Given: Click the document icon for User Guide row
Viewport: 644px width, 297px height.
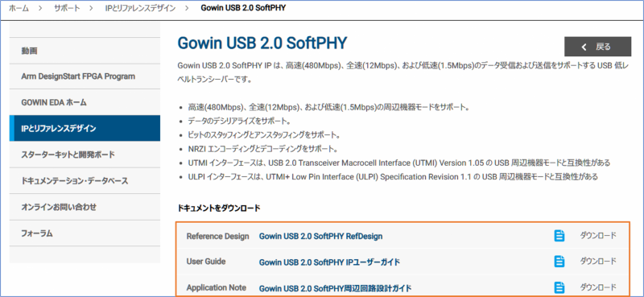Looking at the screenshot, I should point(559,262).
